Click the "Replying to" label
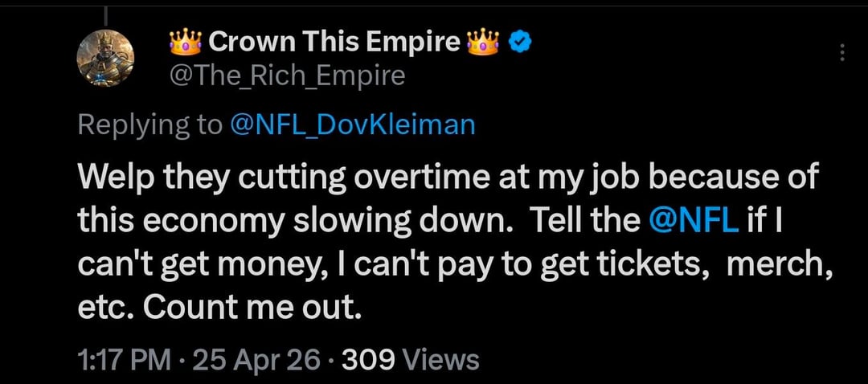This screenshot has width=868, height=384. (149, 125)
